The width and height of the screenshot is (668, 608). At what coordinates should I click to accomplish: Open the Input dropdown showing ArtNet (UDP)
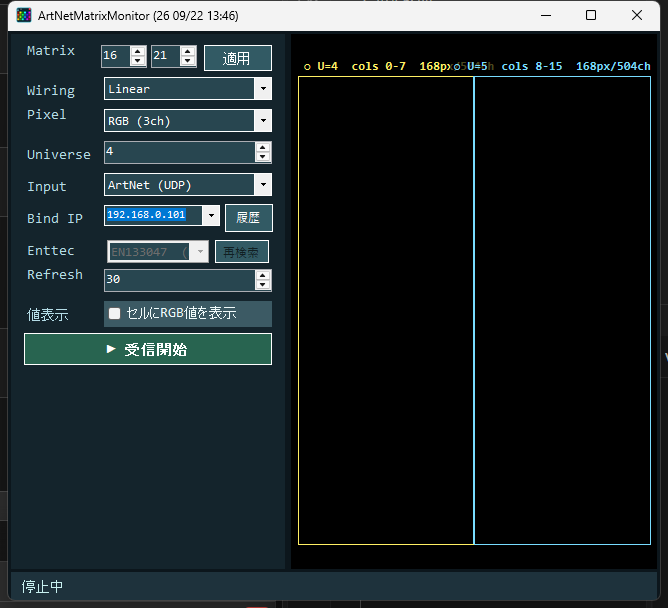(x=188, y=184)
